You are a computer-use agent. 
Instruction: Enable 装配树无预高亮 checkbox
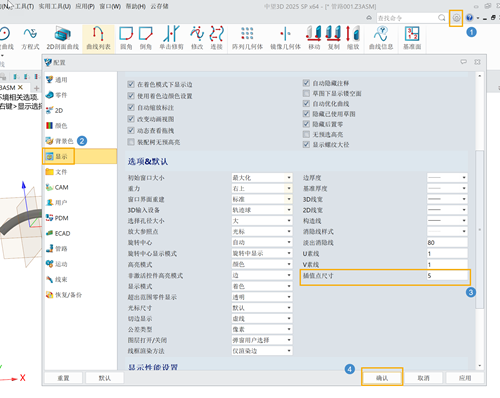[131, 142]
